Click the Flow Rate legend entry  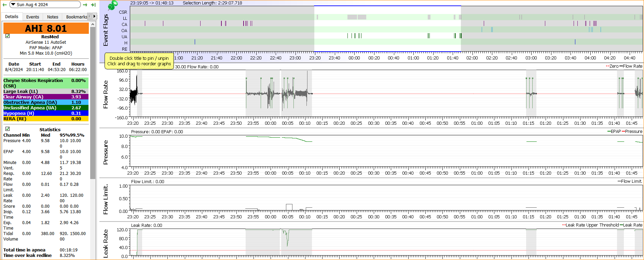(631, 66)
